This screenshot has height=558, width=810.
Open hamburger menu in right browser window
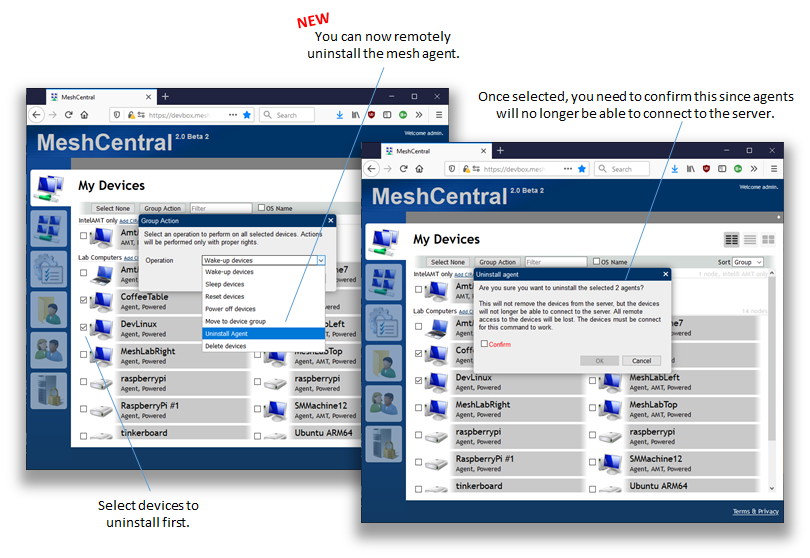(774, 168)
